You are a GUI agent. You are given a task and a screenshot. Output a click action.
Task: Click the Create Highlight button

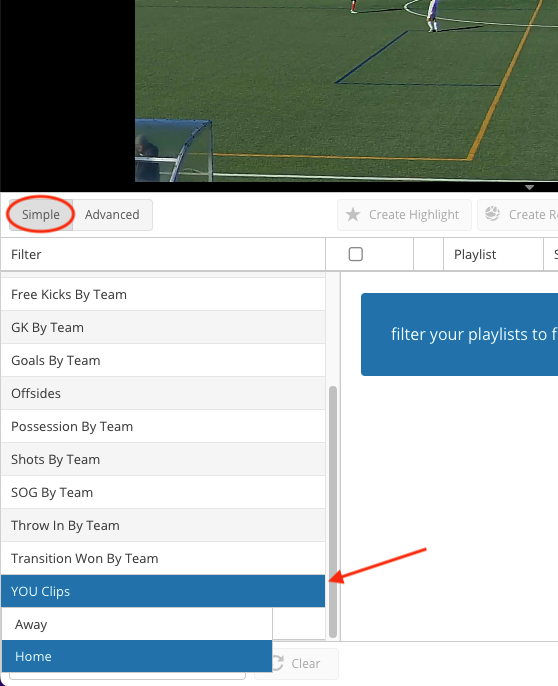point(404,214)
